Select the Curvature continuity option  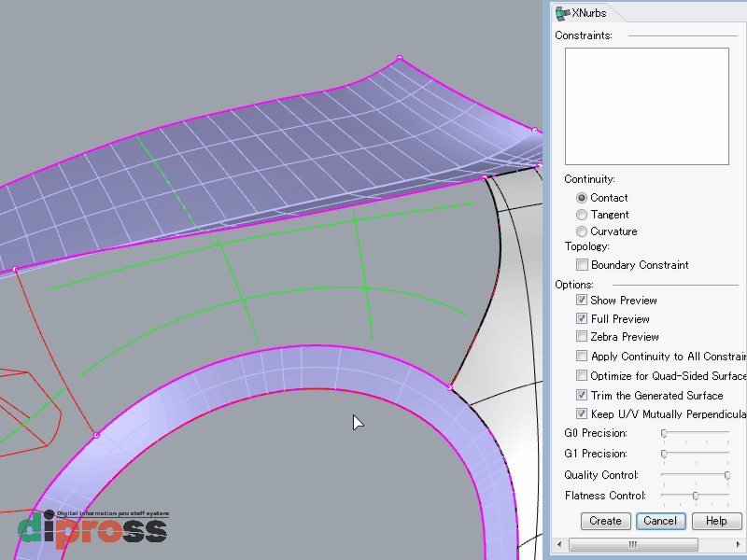[x=582, y=231]
